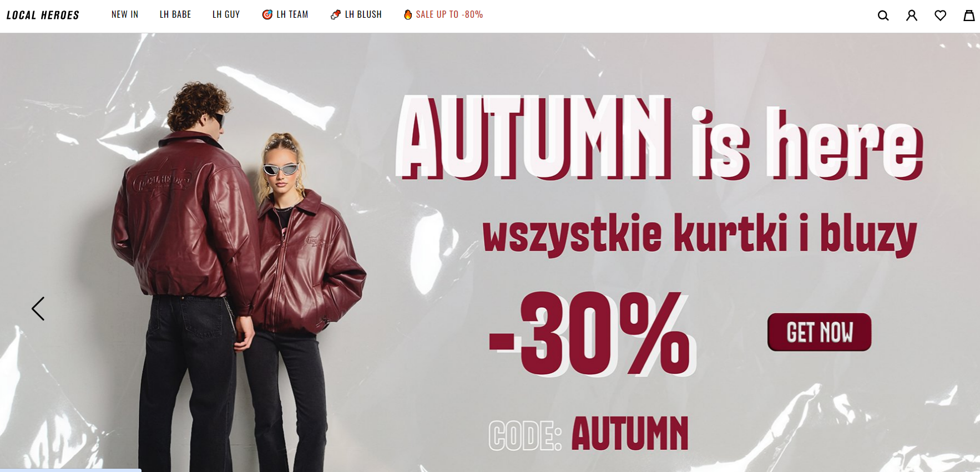View wishlist via heart icon
The image size is (980, 472).
940,16
